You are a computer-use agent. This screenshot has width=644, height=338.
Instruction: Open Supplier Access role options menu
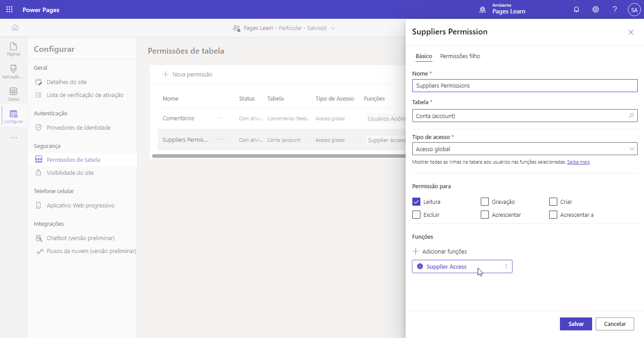[506, 266]
